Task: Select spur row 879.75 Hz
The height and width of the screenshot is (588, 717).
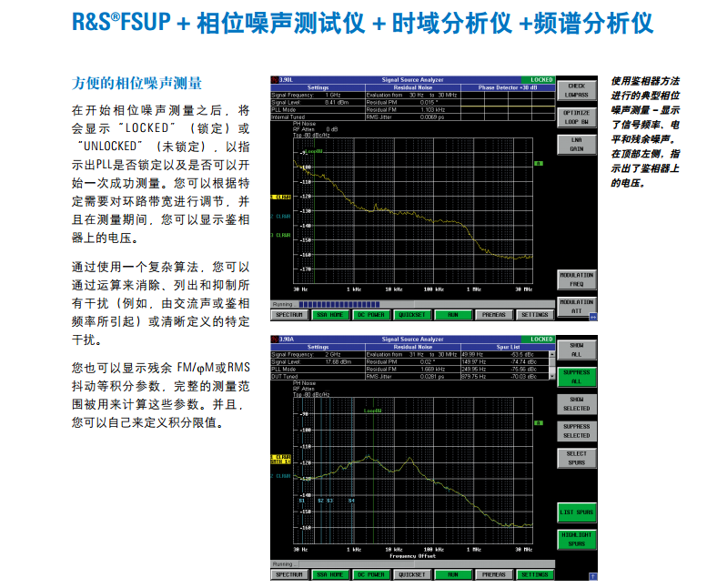Action: pos(505,377)
